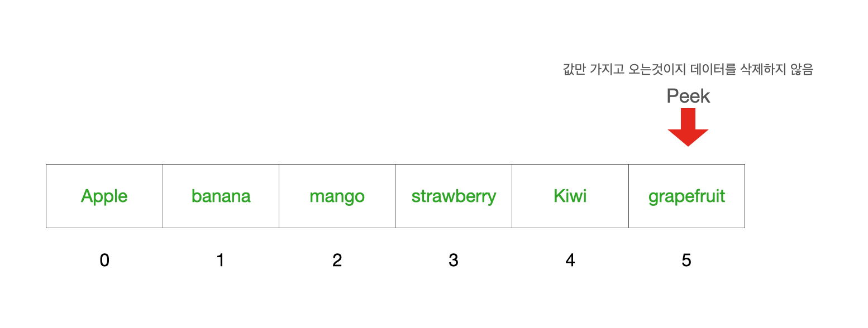Click index number 3
The width and height of the screenshot is (868, 328).
(454, 260)
